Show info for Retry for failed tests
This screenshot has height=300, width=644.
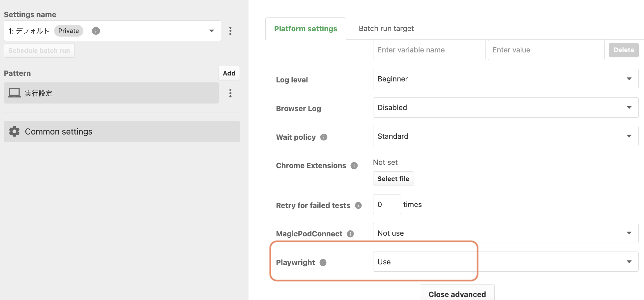[x=358, y=205]
